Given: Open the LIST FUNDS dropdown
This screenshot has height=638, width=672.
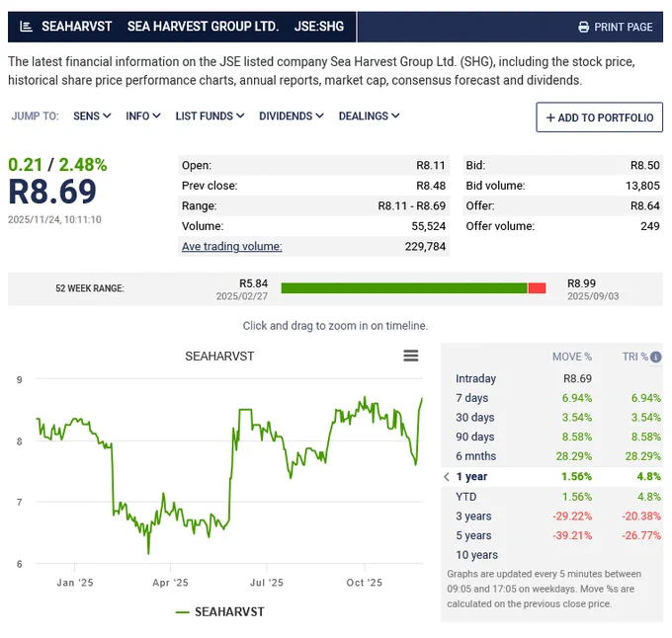Looking at the screenshot, I should tap(210, 116).
